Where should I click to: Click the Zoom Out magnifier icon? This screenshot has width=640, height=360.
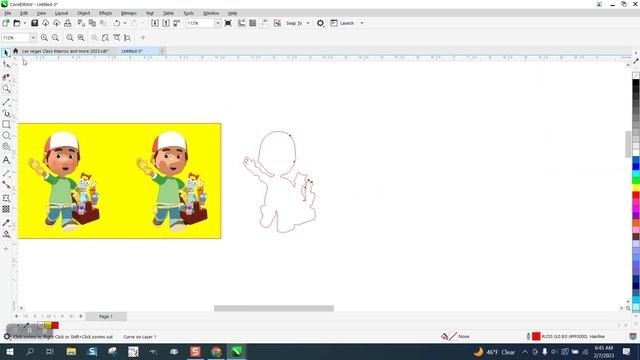coord(55,38)
